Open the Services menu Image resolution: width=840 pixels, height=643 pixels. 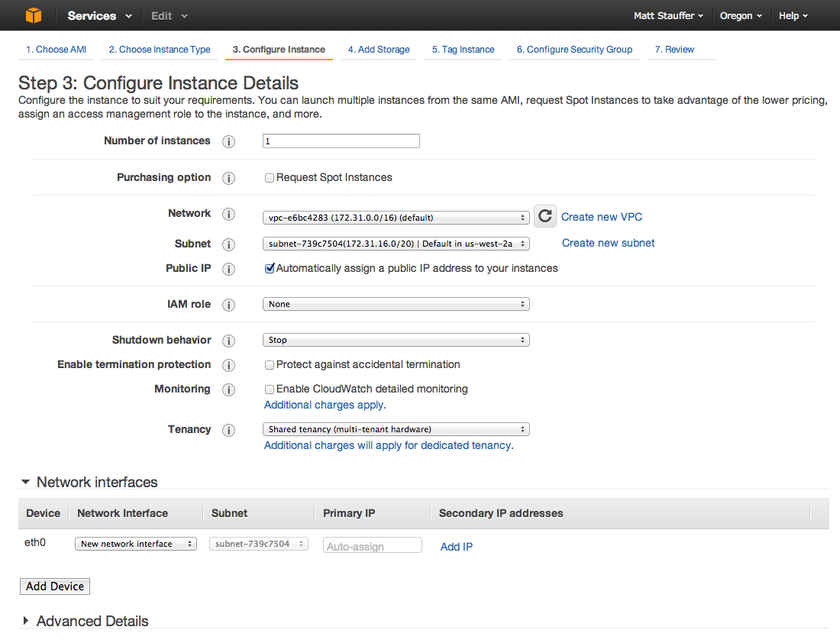[99, 16]
